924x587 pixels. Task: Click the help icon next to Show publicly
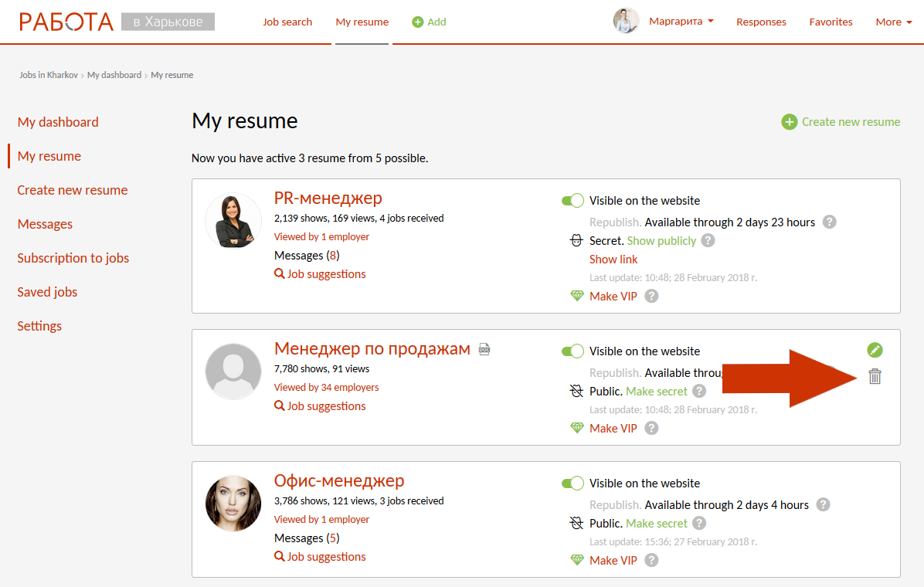tap(708, 240)
